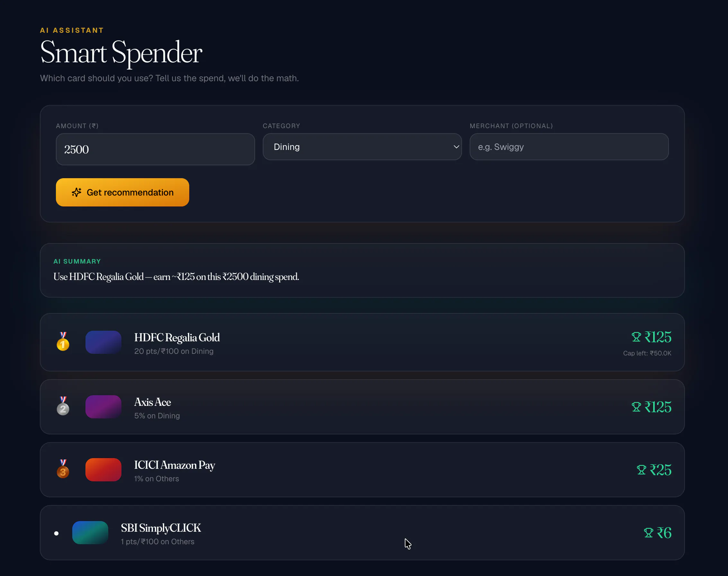Click the 'Which card should you use?' subtitle
The width and height of the screenshot is (728, 576).
pos(169,78)
